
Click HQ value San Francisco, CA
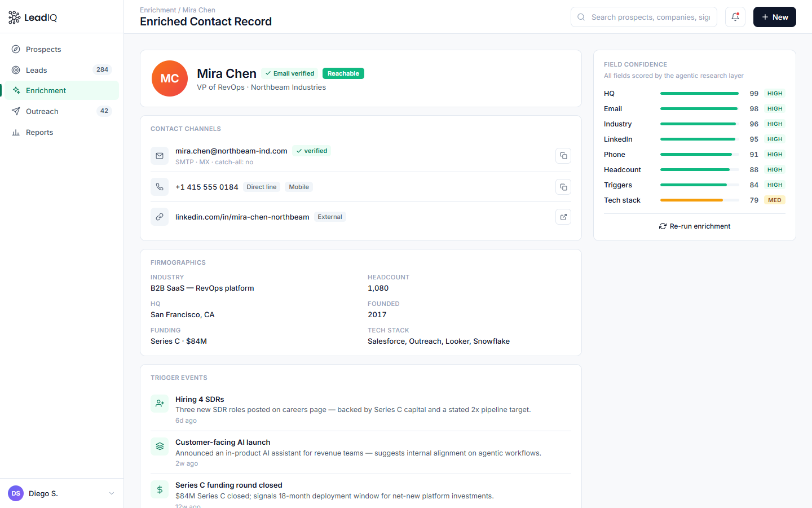(183, 315)
